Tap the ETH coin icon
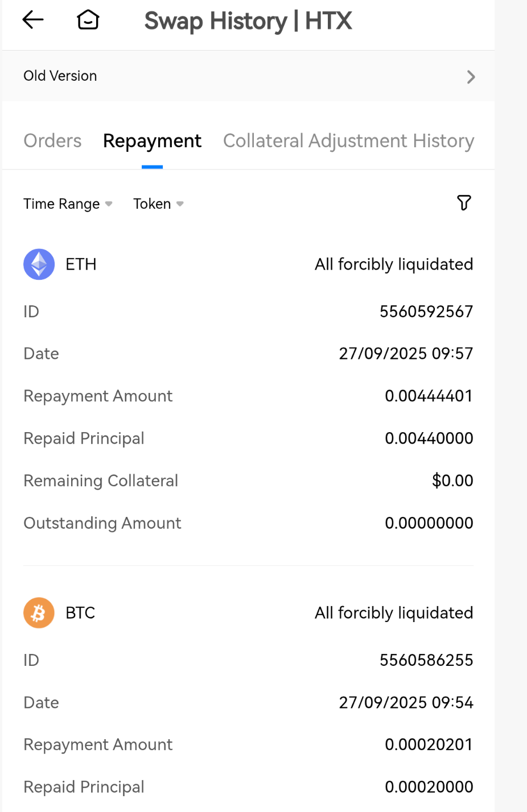Viewport: 527px width, 812px height. coord(39,264)
